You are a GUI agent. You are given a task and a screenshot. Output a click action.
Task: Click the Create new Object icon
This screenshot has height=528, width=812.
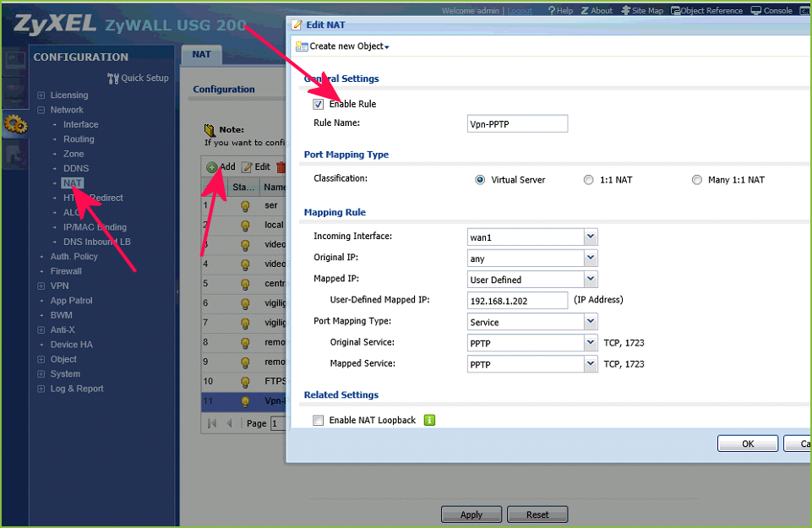302,46
